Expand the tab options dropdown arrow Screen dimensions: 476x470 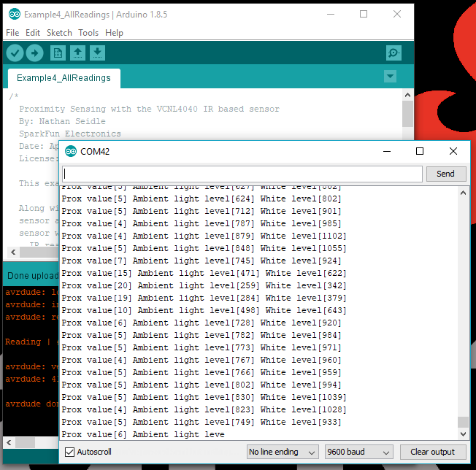click(390, 76)
